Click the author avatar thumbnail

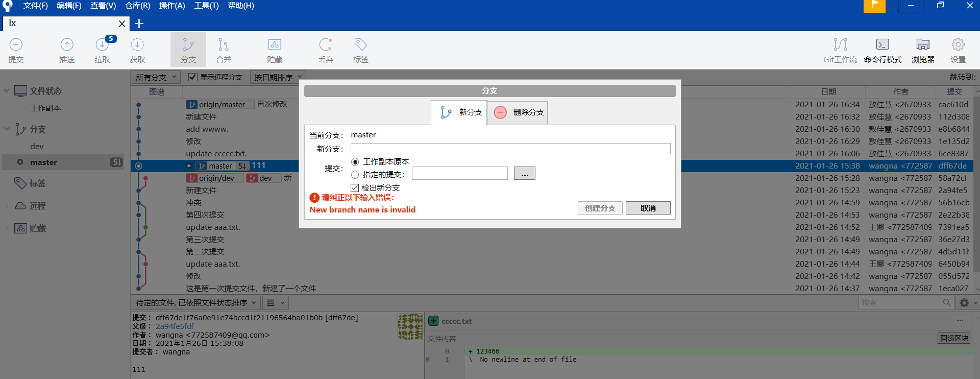pyautogui.click(x=410, y=327)
